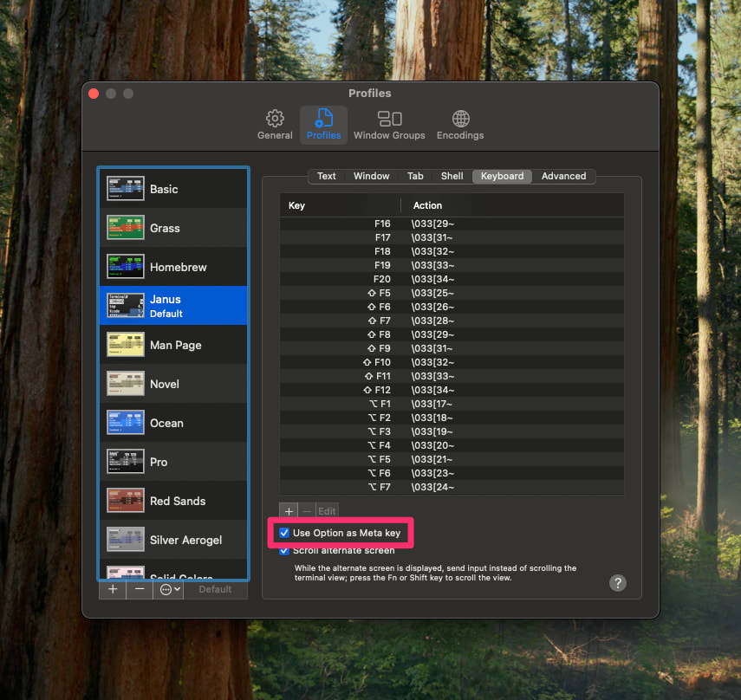Viewport: 741px width, 700px height.
Task: Click the help question mark icon
Action: point(617,583)
